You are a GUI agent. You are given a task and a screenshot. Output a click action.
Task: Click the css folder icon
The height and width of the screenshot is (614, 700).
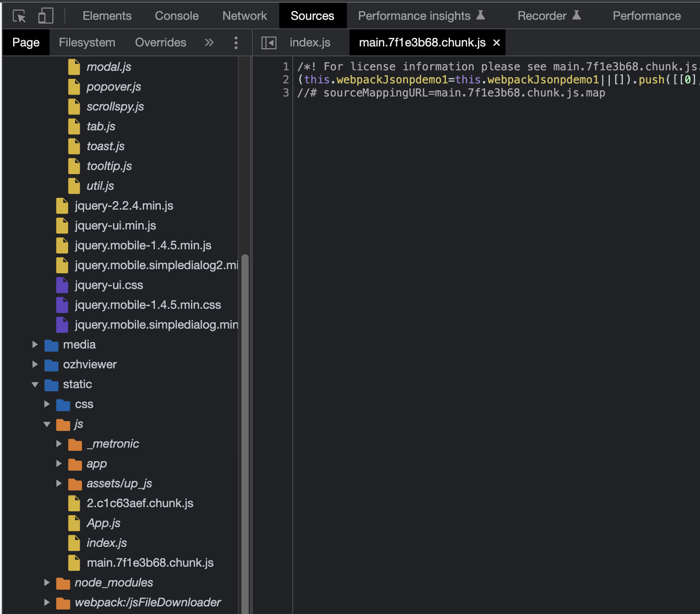(63, 404)
